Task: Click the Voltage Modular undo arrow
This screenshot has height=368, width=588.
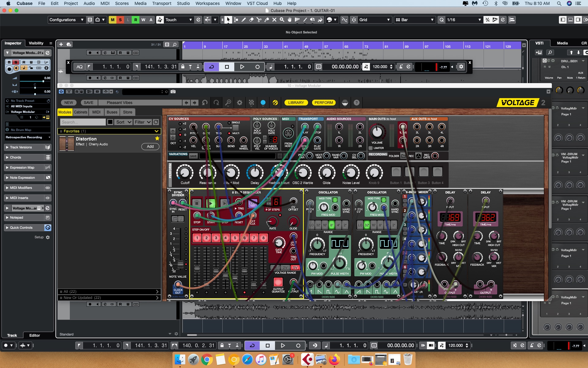Action: coord(205,103)
